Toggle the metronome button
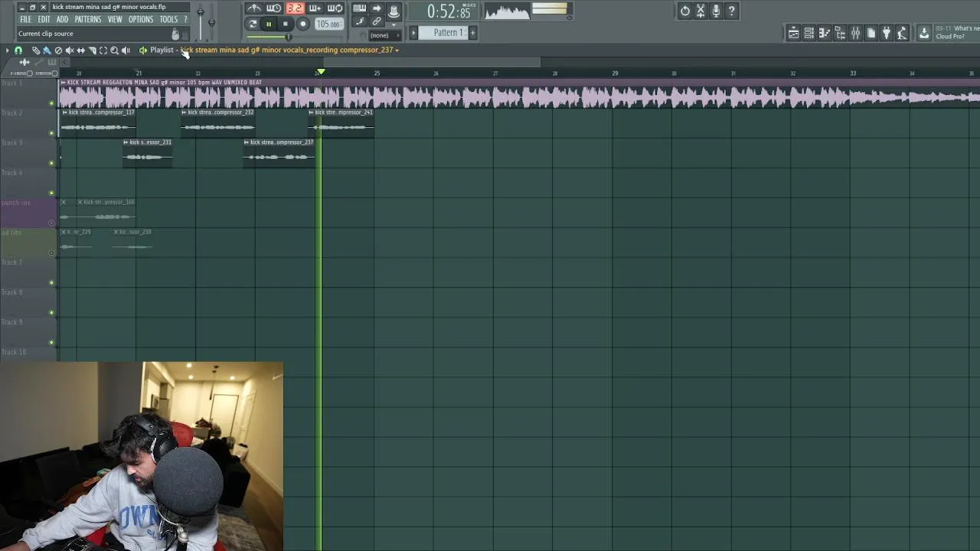 coord(253,8)
